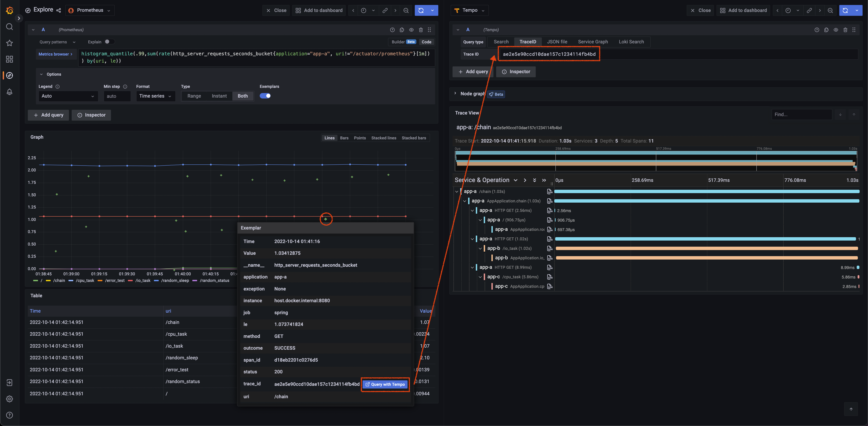This screenshot has height=426, width=868.
Task: Duplicate the Tempo query A
Action: coord(826,30)
